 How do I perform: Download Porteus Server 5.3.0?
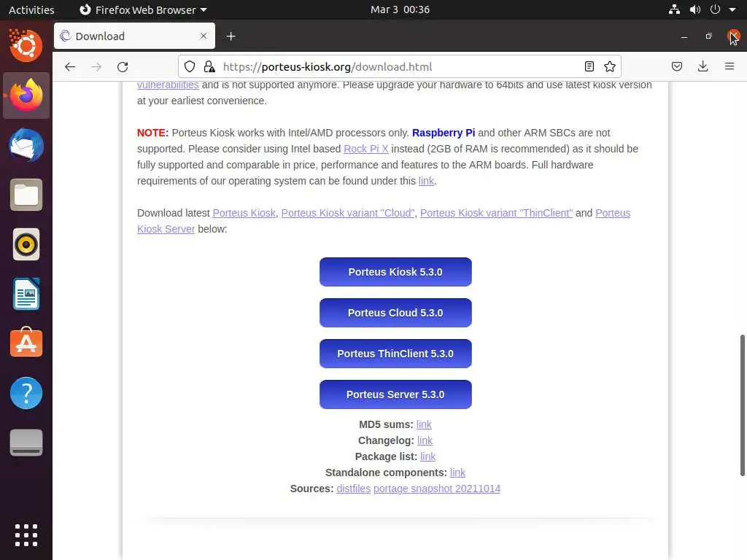[395, 394]
